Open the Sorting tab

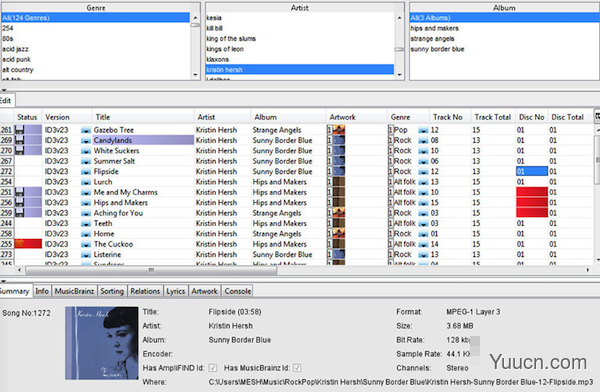click(112, 291)
